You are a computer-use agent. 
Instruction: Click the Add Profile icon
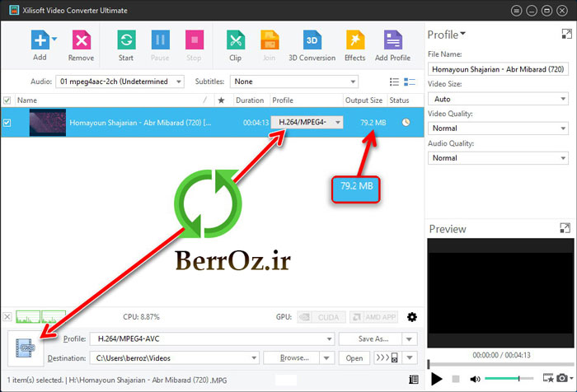392,40
